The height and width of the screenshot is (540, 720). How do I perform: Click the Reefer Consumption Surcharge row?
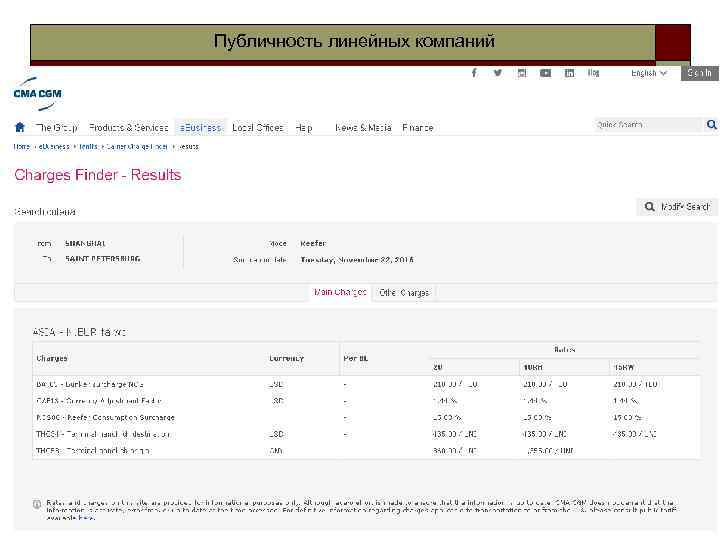pyautogui.click(x=366, y=418)
